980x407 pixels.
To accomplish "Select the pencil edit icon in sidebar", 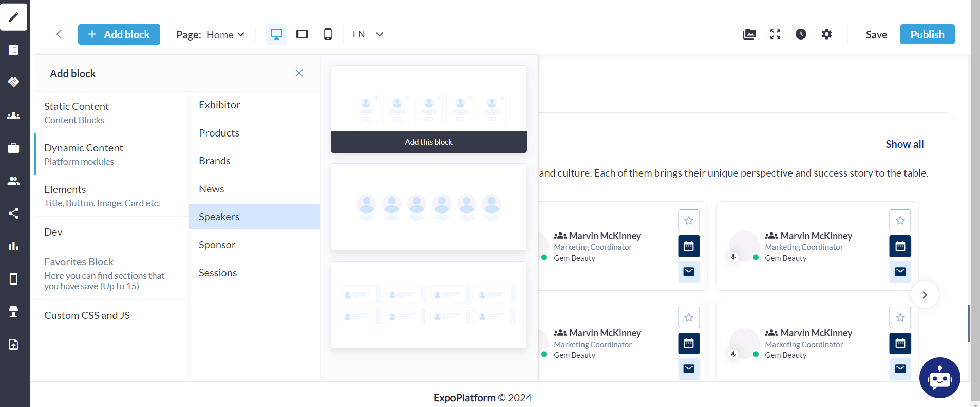I will pos(14,17).
